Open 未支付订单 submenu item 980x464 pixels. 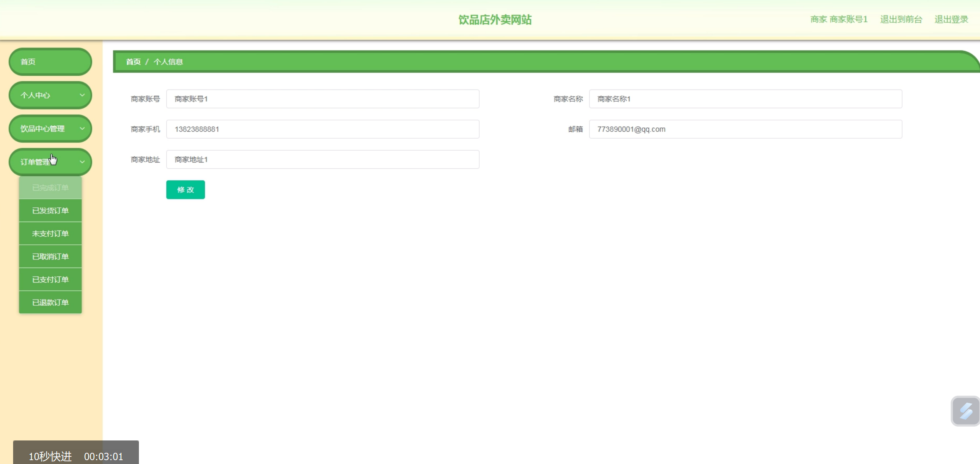coord(50,234)
